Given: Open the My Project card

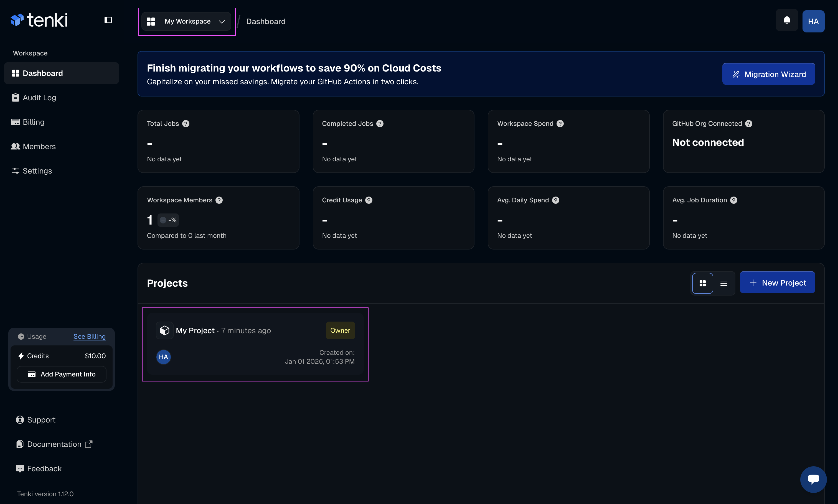Looking at the screenshot, I should pos(255,344).
